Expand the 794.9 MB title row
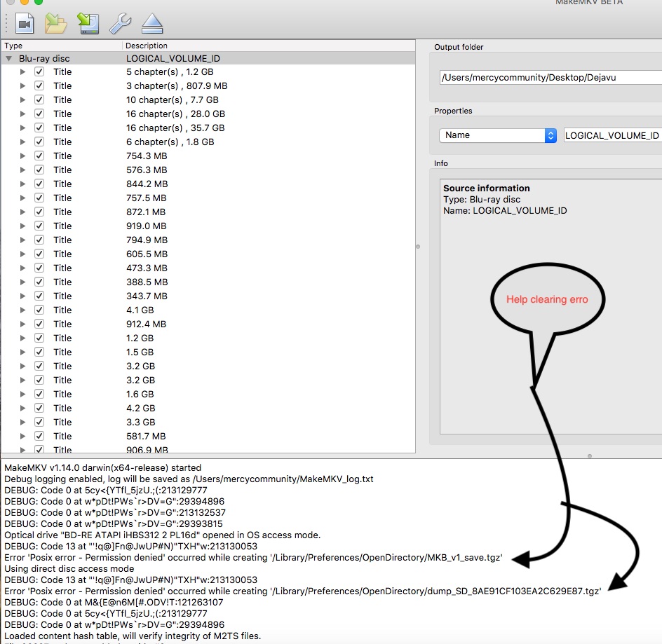Screen dimensions: 662x644 point(22,240)
